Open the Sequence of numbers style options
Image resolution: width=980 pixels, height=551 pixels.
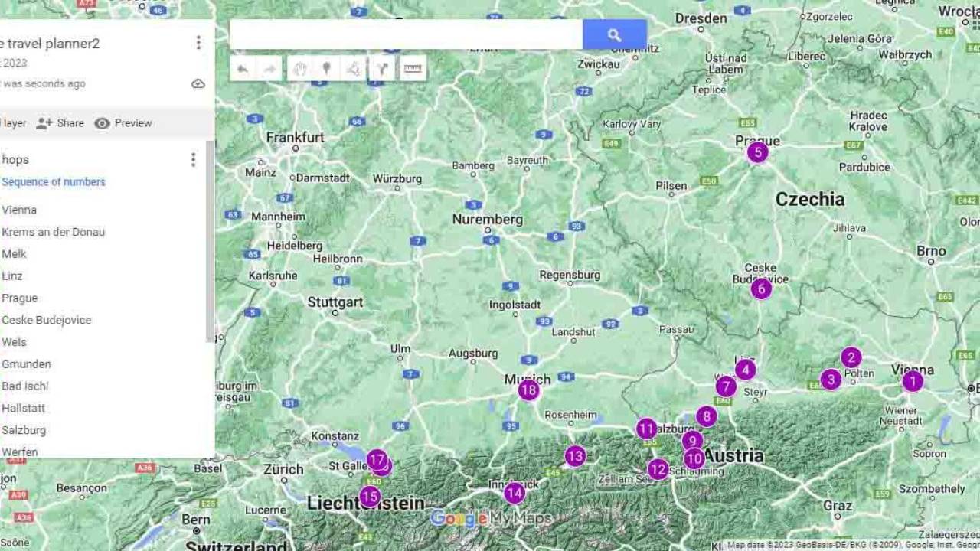click(54, 181)
